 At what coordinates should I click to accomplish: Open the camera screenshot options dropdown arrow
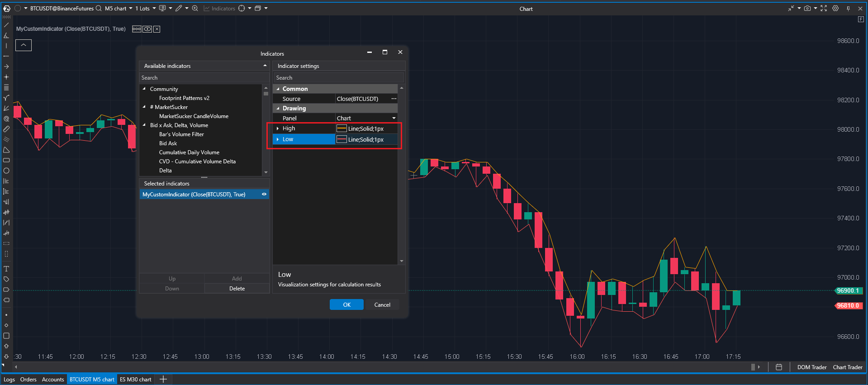coord(815,8)
